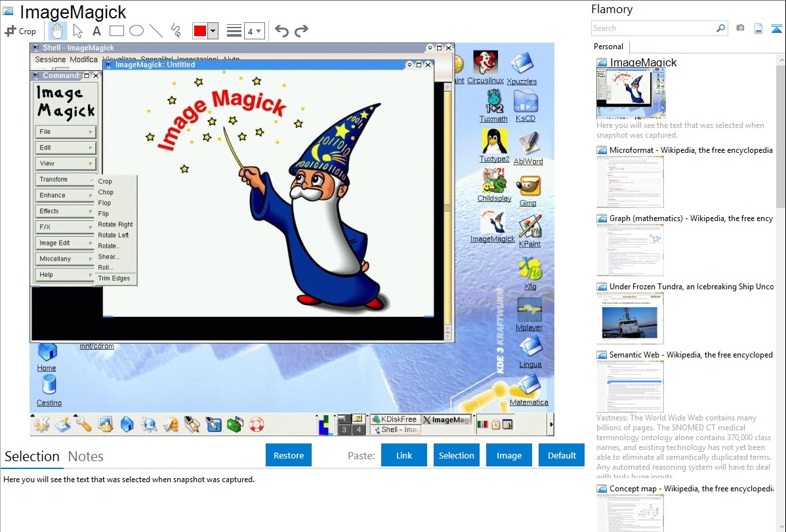Viewport: 786px width, 532px height.
Task: Pick the ellipse shape tool
Action: click(x=136, y=31)
